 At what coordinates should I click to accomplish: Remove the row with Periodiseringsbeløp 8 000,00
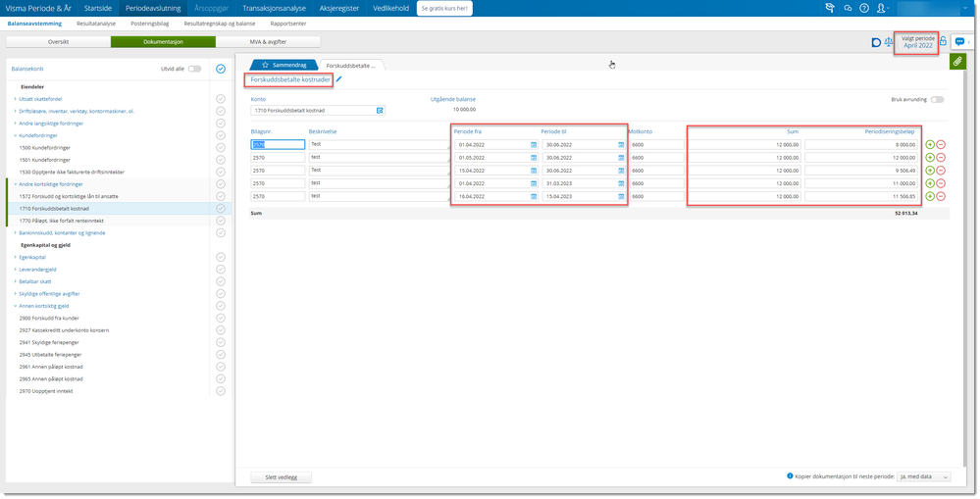point(941,145)
